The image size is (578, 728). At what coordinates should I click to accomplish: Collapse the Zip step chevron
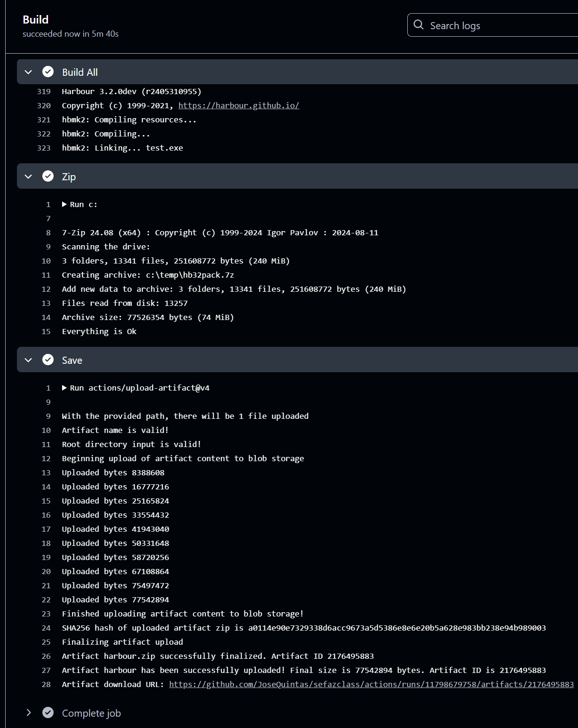point(28,176)
